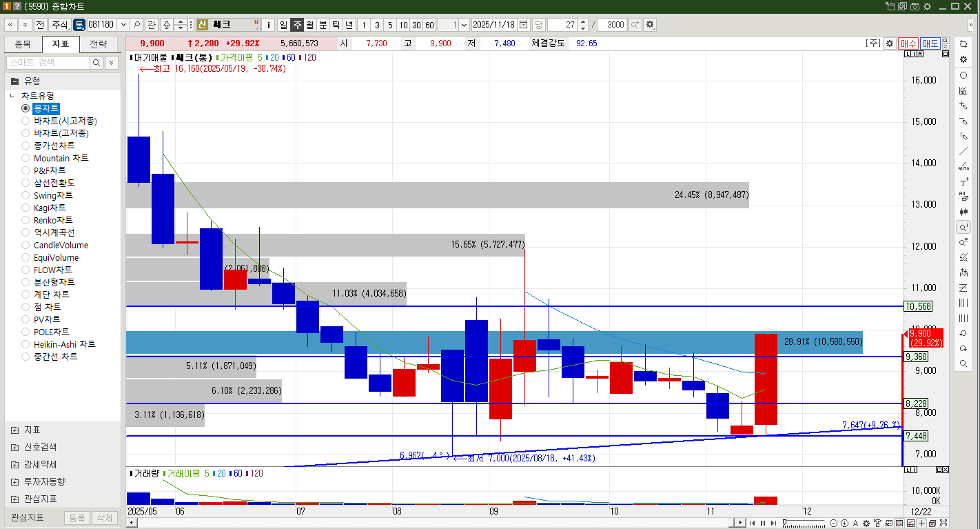Select the Mountain 차트 radio option

[x=25, y=158]
